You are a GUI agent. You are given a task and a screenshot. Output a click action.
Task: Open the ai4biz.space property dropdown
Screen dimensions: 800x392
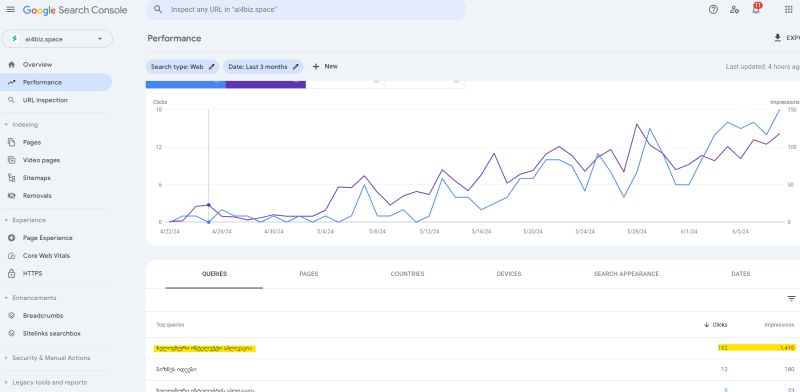click(57, 39)
